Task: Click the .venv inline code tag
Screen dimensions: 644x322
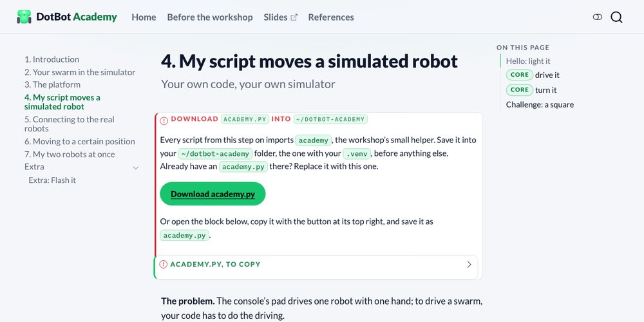Action: click(x=357, y=154)
